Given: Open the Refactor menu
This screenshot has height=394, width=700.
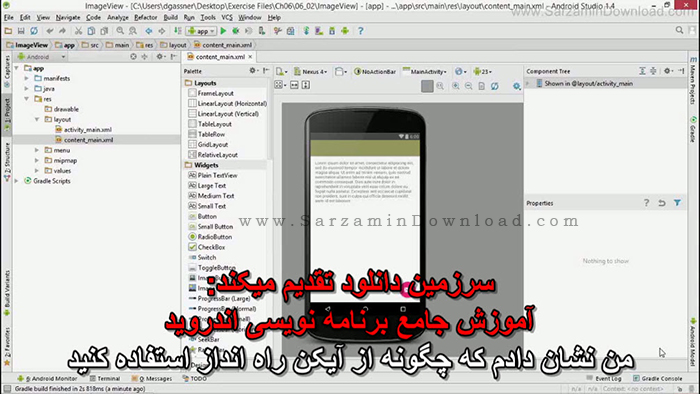Looking at the screenshot, I should 146,17.
